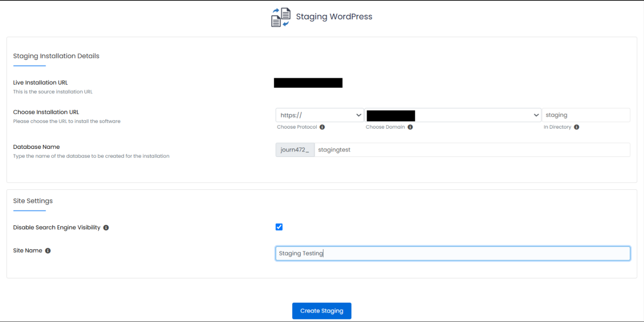Click the In Directory caption
644x322 pixels.
click(558, 127)
